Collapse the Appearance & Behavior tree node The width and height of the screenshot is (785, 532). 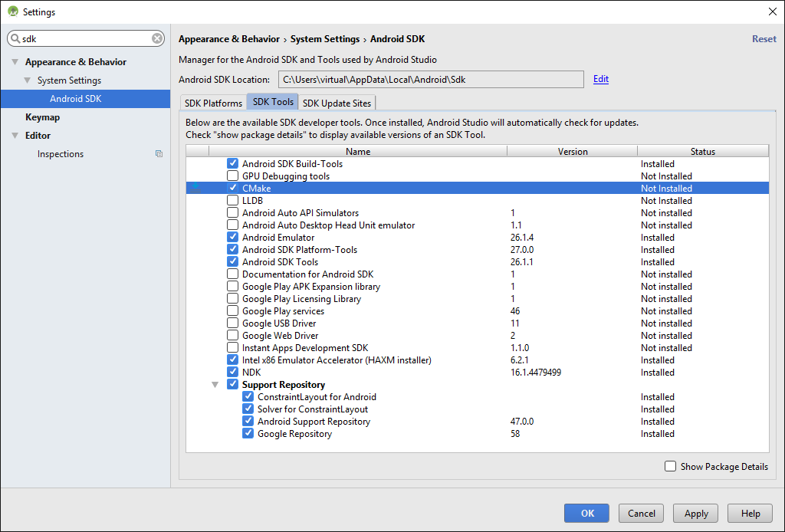[x=15, y=62]
